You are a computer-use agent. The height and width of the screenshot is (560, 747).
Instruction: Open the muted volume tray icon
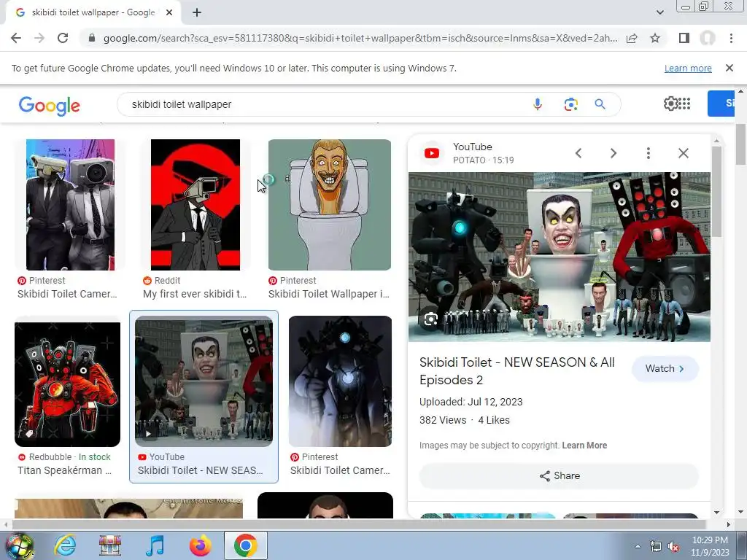(x=673, y=547)
